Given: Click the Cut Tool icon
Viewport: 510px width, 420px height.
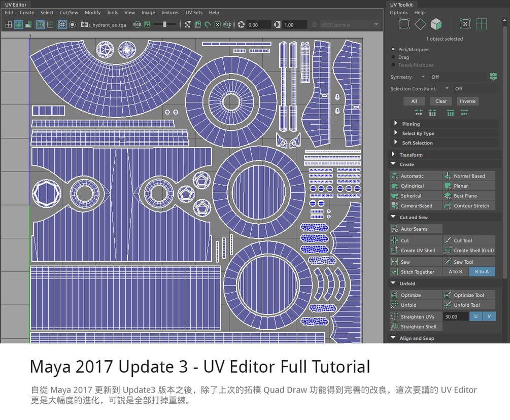Looking at the screenshot, I should tap(448, 240).
